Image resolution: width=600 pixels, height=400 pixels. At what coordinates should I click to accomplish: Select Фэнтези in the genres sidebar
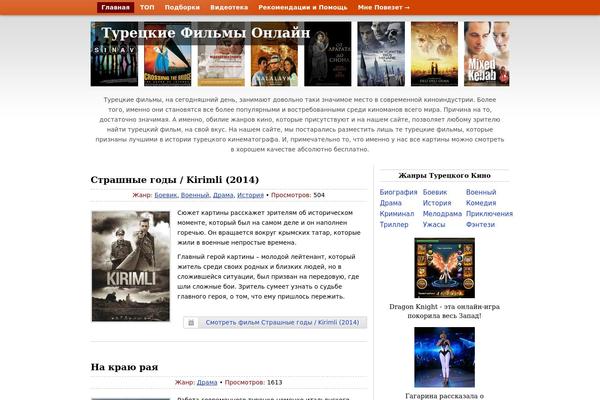click(x=480, y=224)
